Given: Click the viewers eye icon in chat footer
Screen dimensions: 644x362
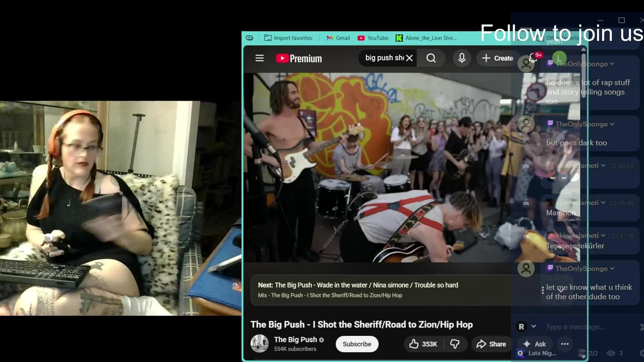Looking at the screenshot, I should [x=611, y=353].
